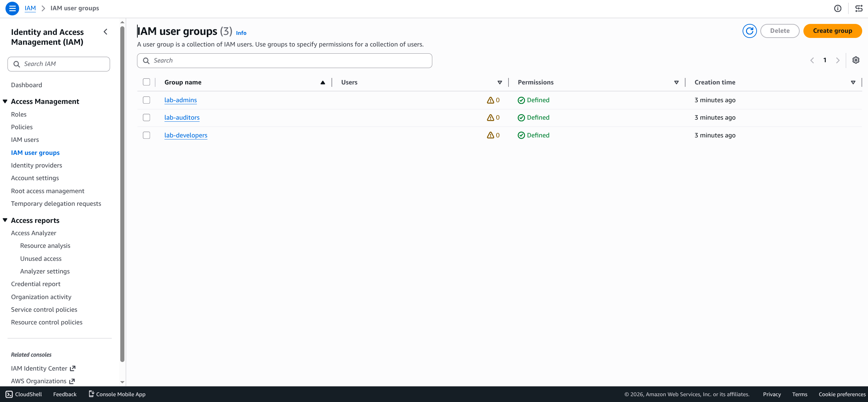Open Privacy link in footer
This screenshot has height=402, width=868.
772,394
